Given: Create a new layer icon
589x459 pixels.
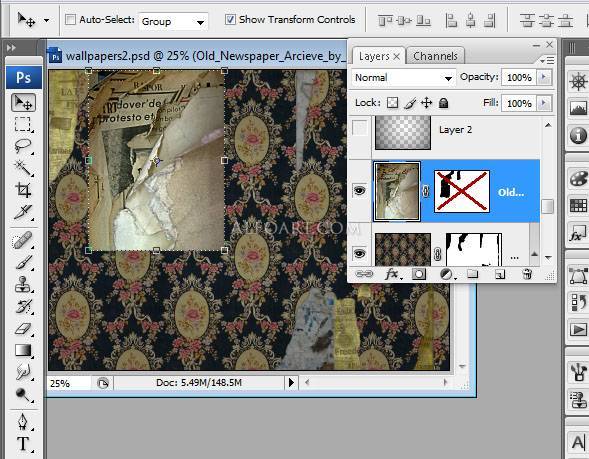Looking at the screenshot, I should point(500,275).
